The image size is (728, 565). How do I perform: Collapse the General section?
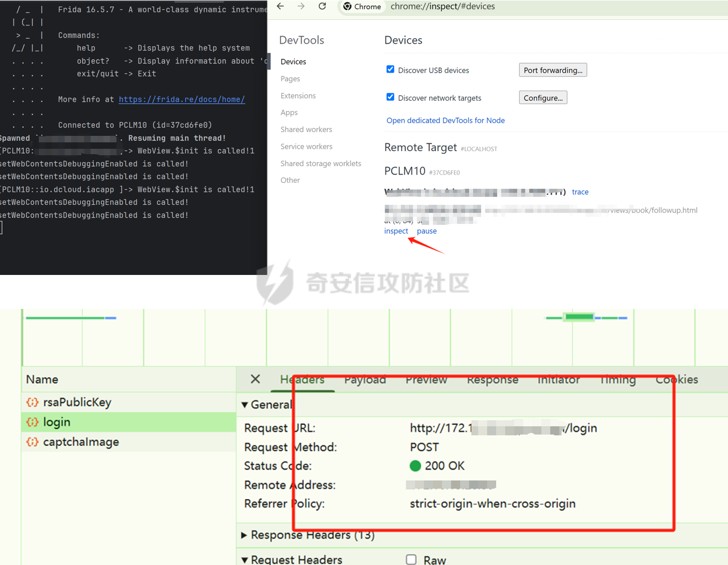(x=245, y=405)
